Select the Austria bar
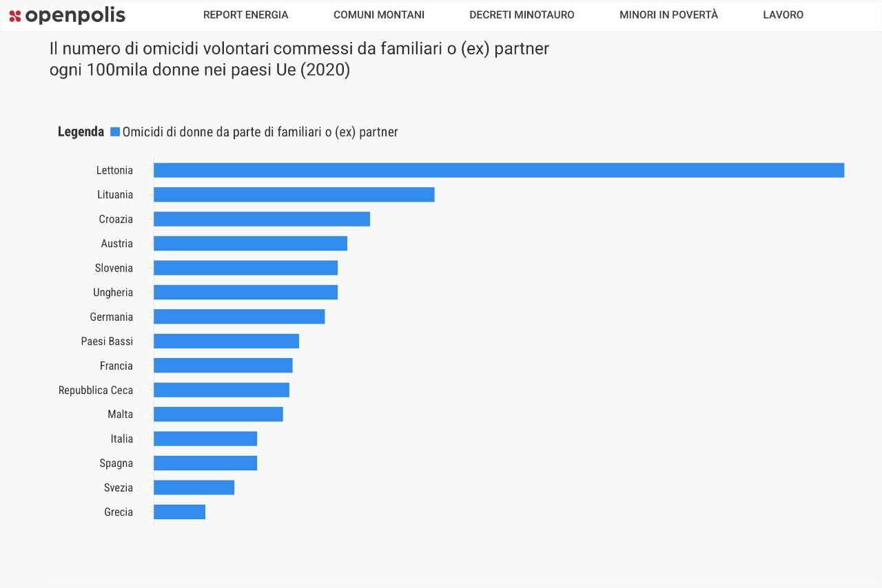 250,244
